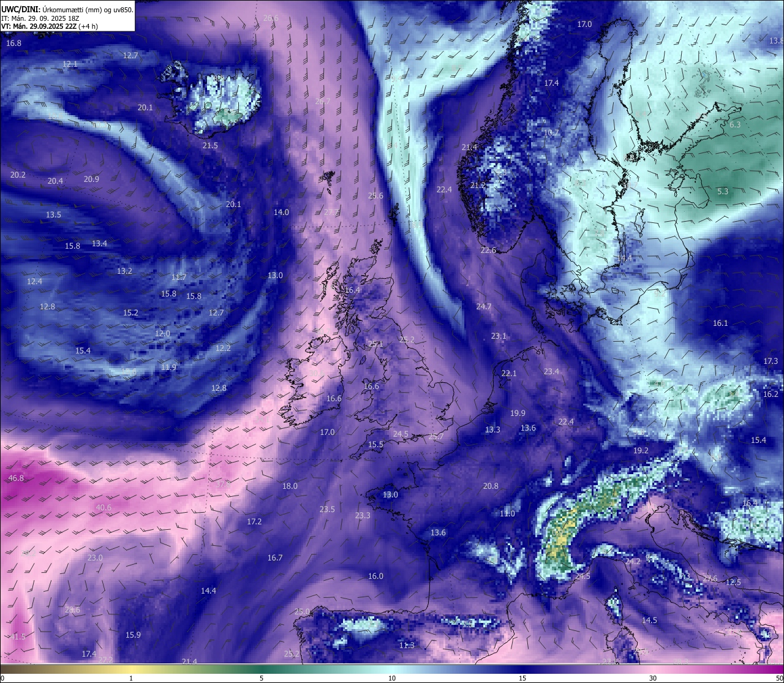
Task: Click the 13.3 value over Belgium
Action: coord(492,429)
